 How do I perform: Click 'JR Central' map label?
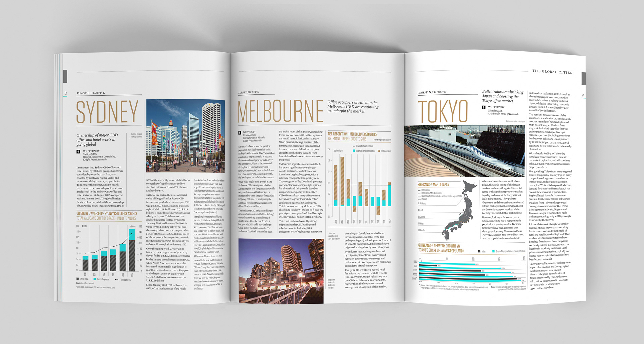[x=421, y=217]
